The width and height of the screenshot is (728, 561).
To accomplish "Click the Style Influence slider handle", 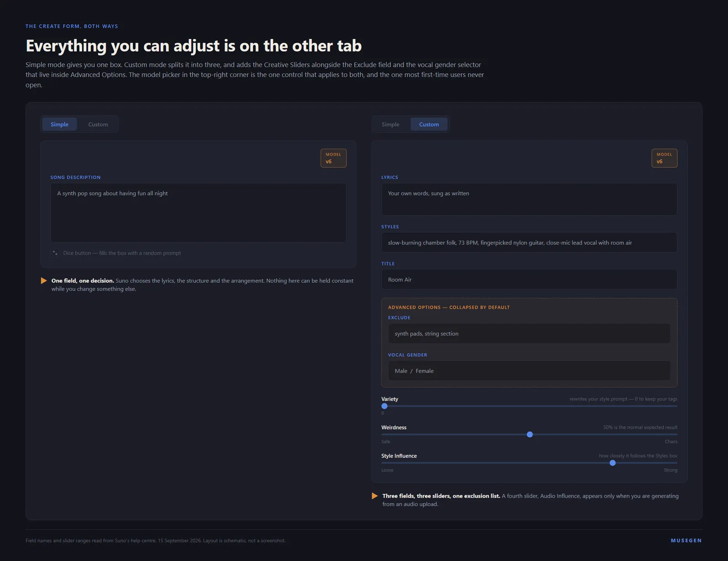I will tap(612, 463).
